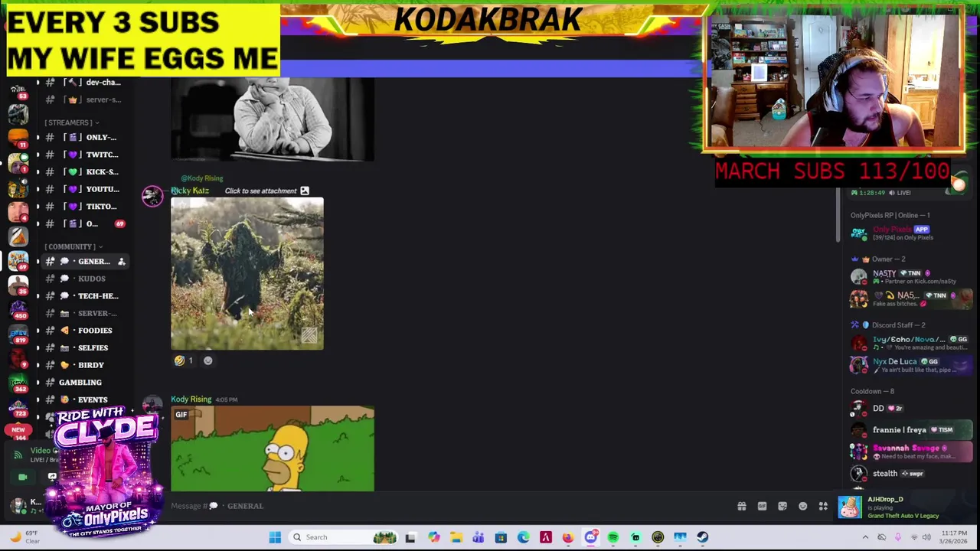The image size is (980, 551).
Task: Select the BIRDY channel
Action: click(x=86, y=365)
